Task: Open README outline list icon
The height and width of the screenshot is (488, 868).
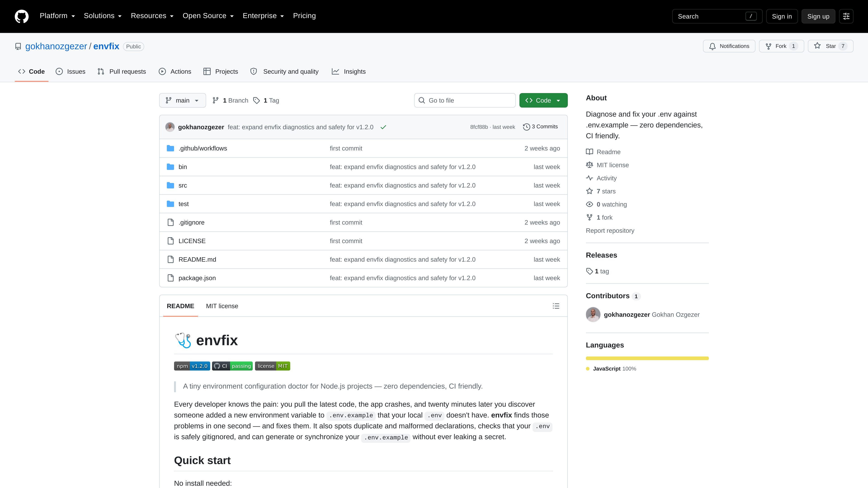Action: pyautogui.click(x=556, y=306)
